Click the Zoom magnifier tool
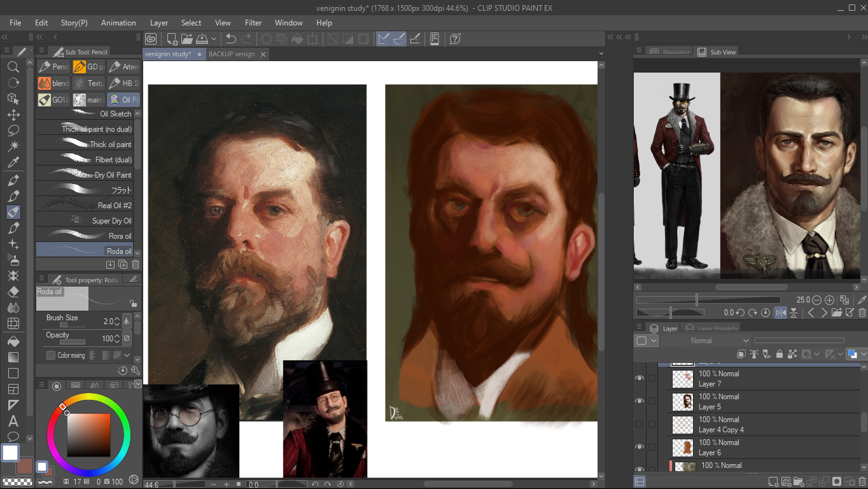This screenshot has width=868, height=489. click(x=13, y=67)
